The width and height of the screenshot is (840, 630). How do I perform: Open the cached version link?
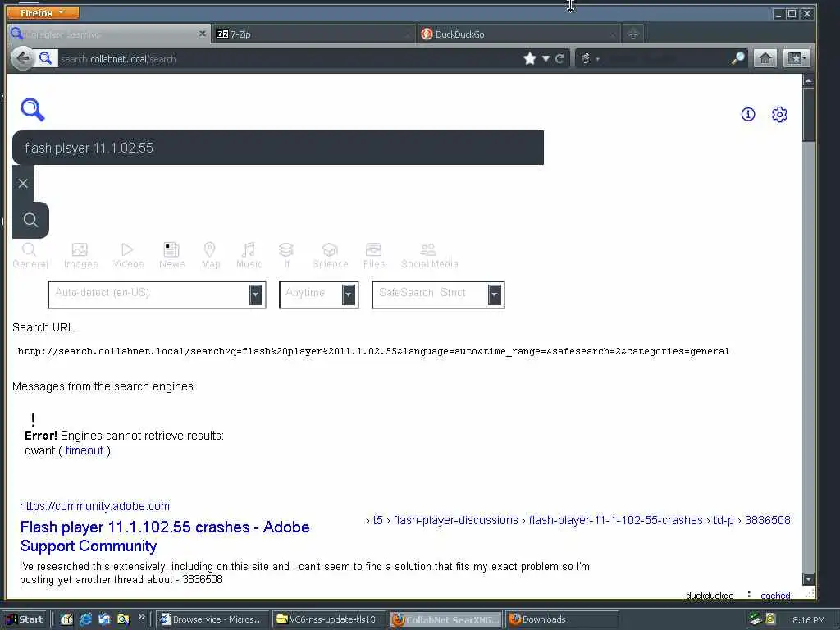click(x=775, y=596)
